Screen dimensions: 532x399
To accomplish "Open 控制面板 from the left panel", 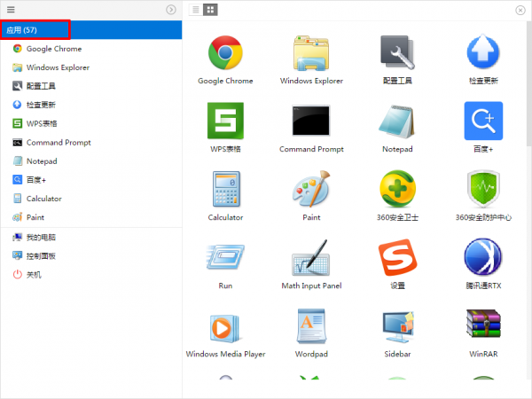I will point(91,256).
